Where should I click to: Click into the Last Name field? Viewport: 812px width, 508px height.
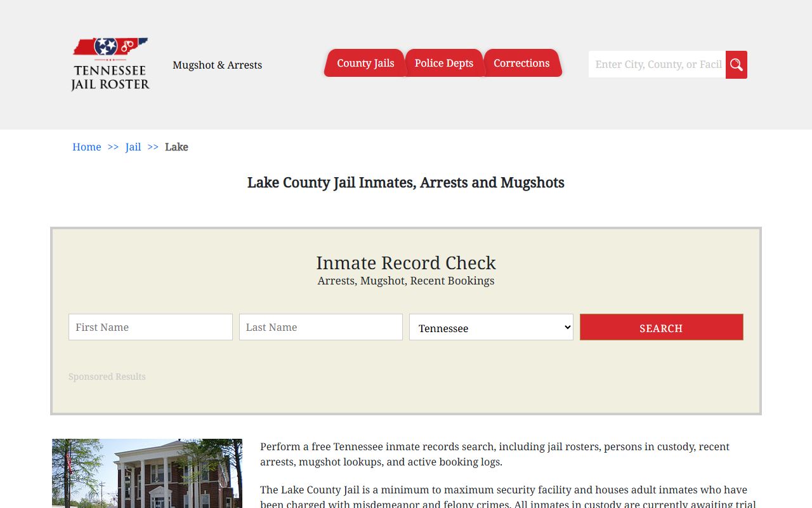[321, 327]
